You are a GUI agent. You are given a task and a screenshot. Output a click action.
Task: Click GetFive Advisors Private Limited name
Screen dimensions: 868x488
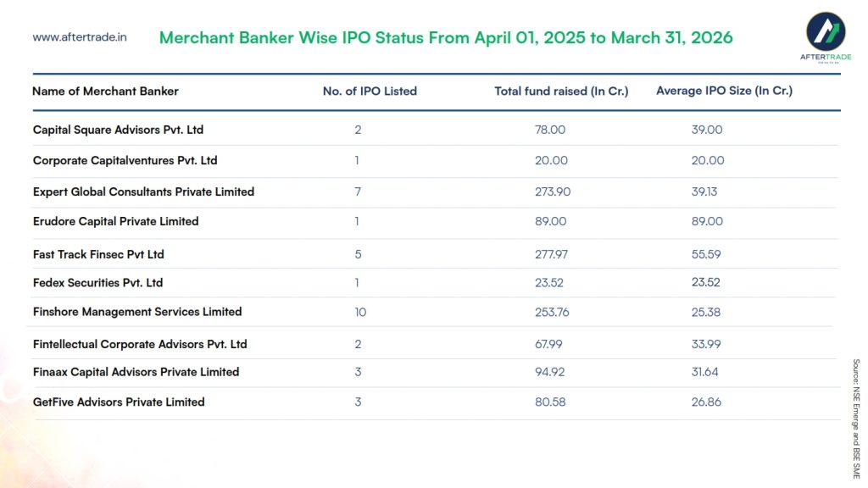(x=119, y=402)
